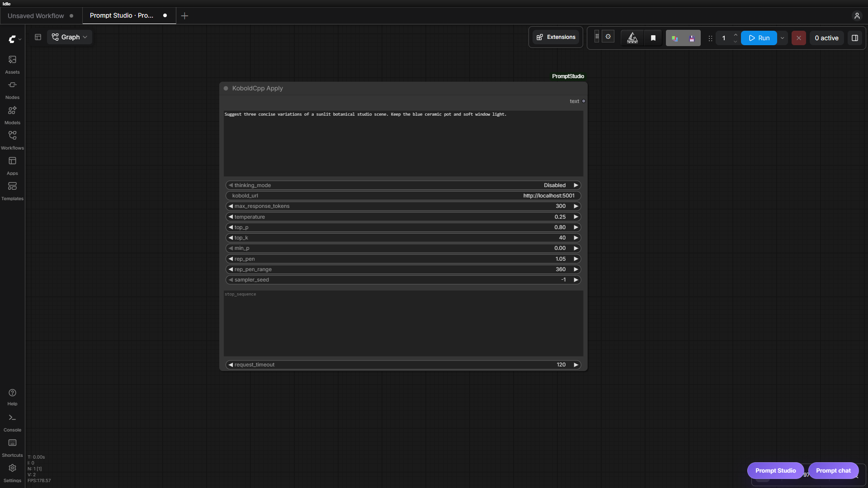Toggle the workflow panel icon beside Graph

click(x=38, y=37)
